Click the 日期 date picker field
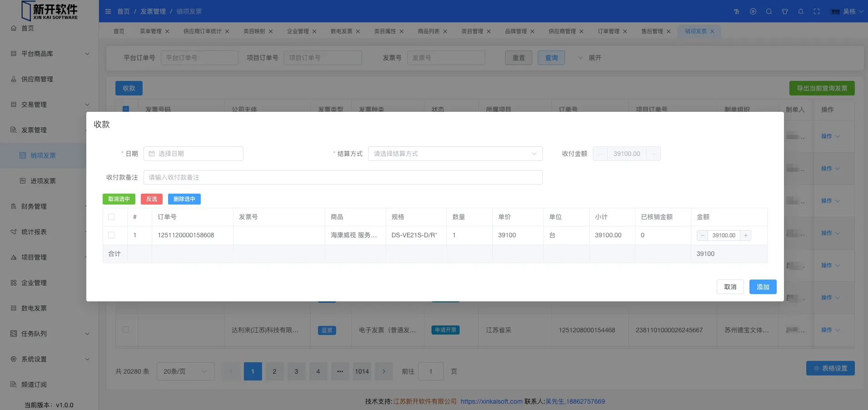Viewport: 868px width, 410px height. tap(193, 154)
